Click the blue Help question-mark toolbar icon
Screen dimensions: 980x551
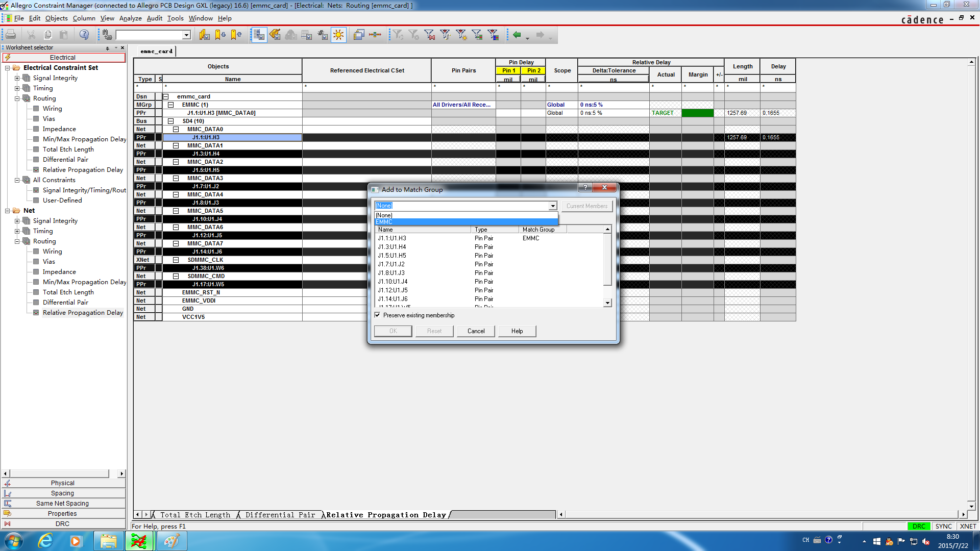tap(84, 35)
